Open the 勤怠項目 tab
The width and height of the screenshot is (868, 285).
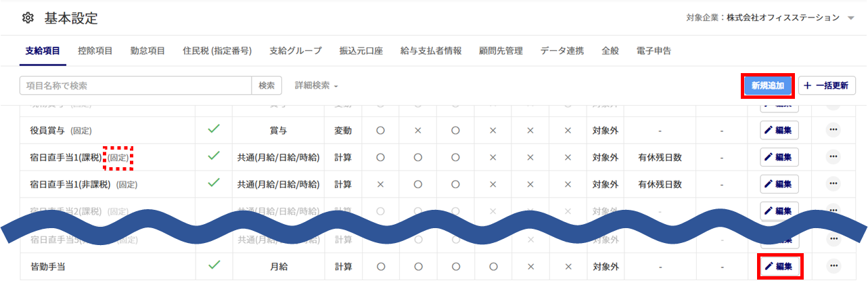(x=147, y=51)
